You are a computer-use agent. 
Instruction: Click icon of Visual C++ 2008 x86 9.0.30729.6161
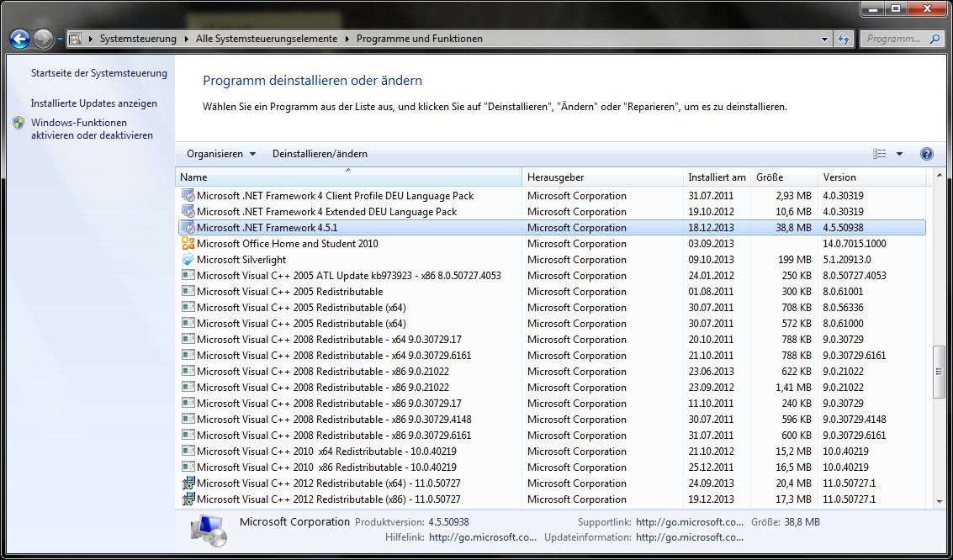click(x=188, y=435)
